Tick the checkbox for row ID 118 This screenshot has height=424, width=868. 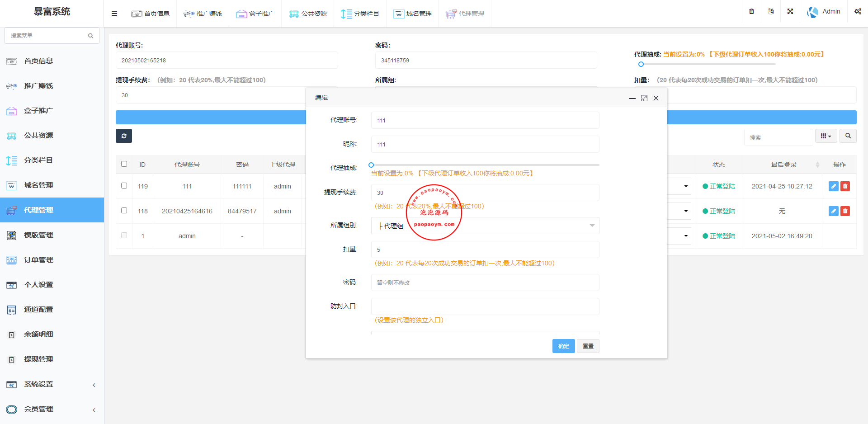[x=124, y=211]
